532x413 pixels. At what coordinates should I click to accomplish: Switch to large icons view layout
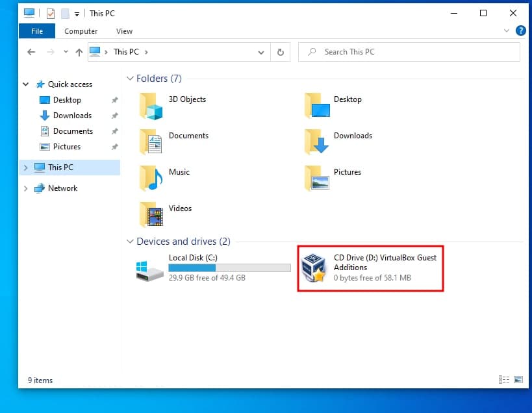coord(518,380)
